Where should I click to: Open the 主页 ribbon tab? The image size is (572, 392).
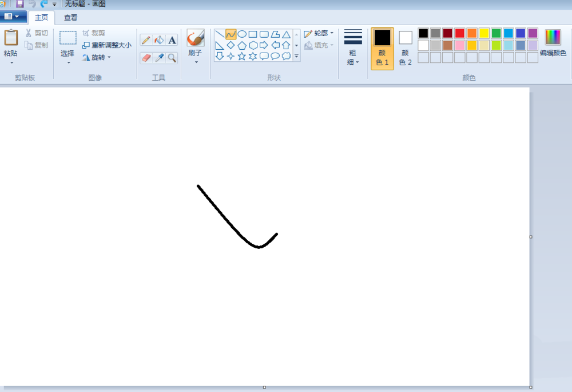tap(41, 18)
